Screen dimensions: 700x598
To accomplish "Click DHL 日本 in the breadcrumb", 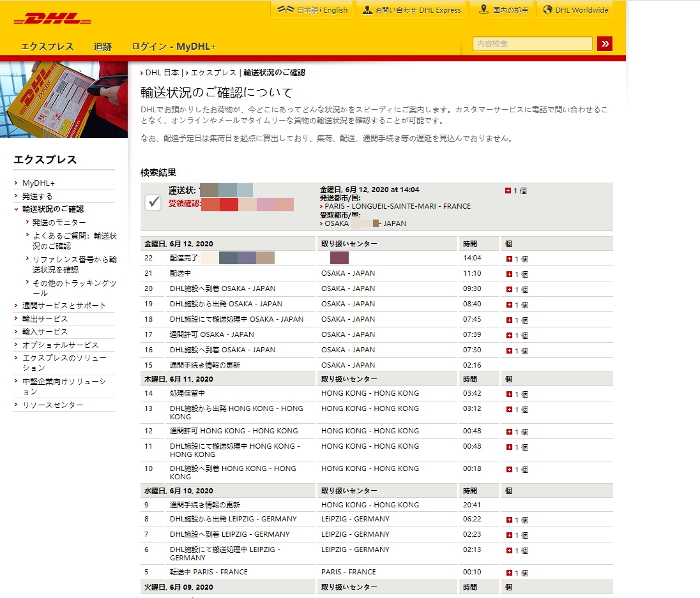I will (x=162, y=72).
